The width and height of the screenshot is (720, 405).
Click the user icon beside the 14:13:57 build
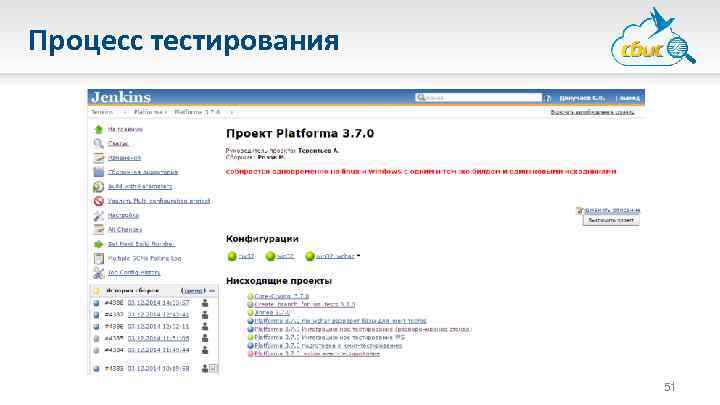tap(205, 303)
